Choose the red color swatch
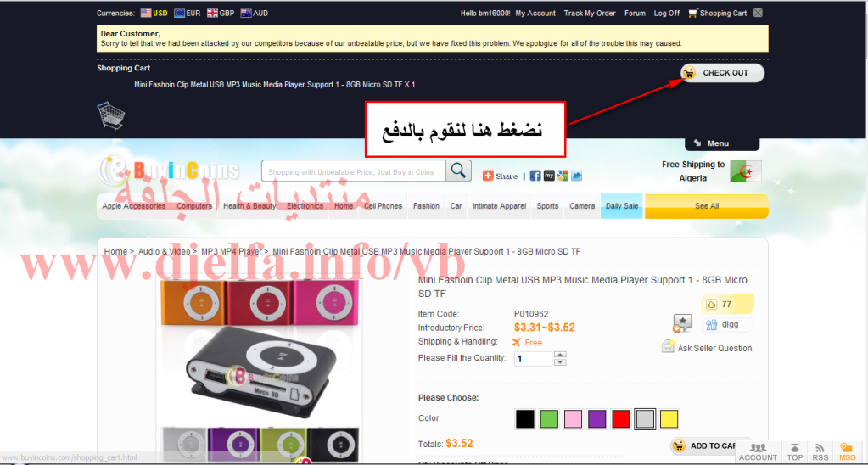 (621, 418)
